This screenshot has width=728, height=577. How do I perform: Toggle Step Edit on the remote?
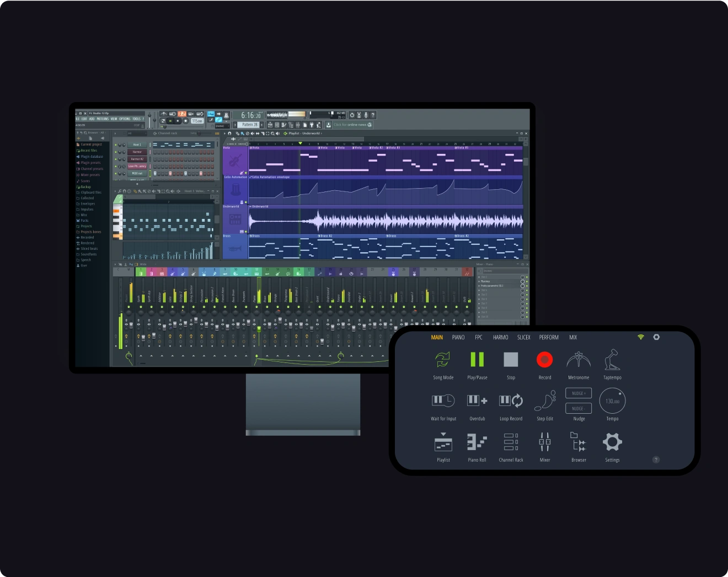pyautogui.click(x=545, y=401)
